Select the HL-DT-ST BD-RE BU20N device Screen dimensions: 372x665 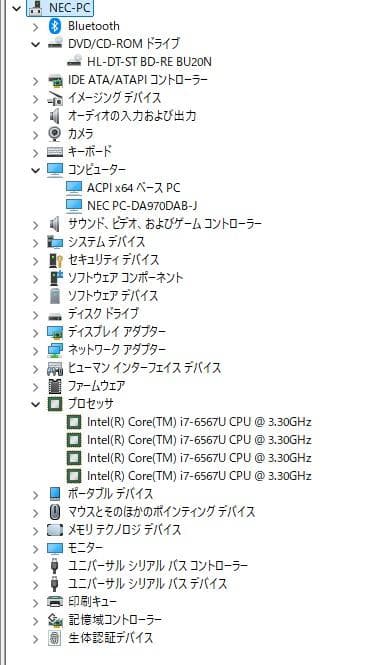point(149,61)
